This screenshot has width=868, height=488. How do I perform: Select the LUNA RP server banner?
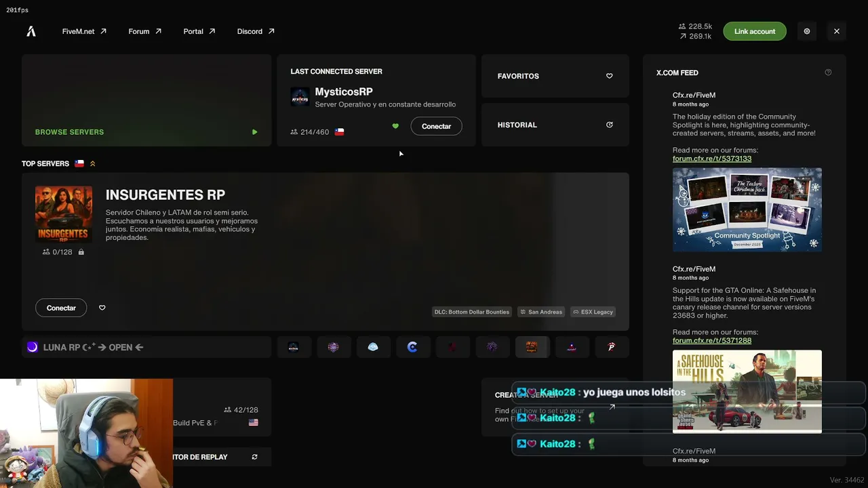(146, 347)
